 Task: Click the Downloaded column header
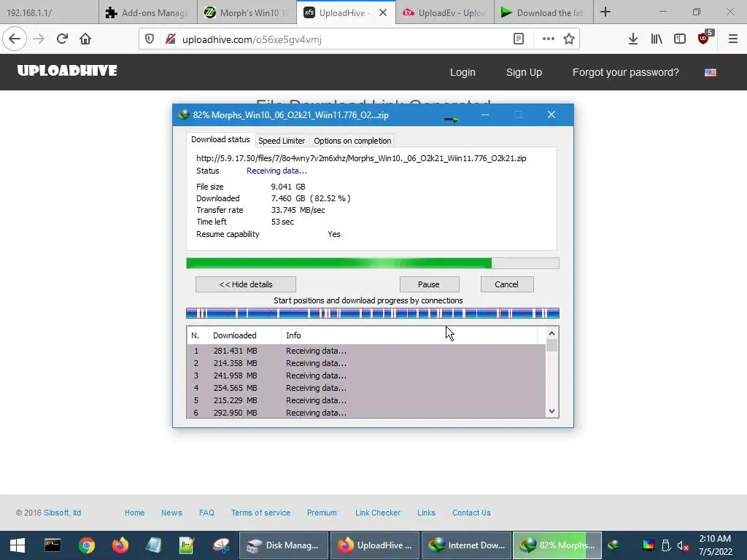pyautogui.click(x=245, y=335)
